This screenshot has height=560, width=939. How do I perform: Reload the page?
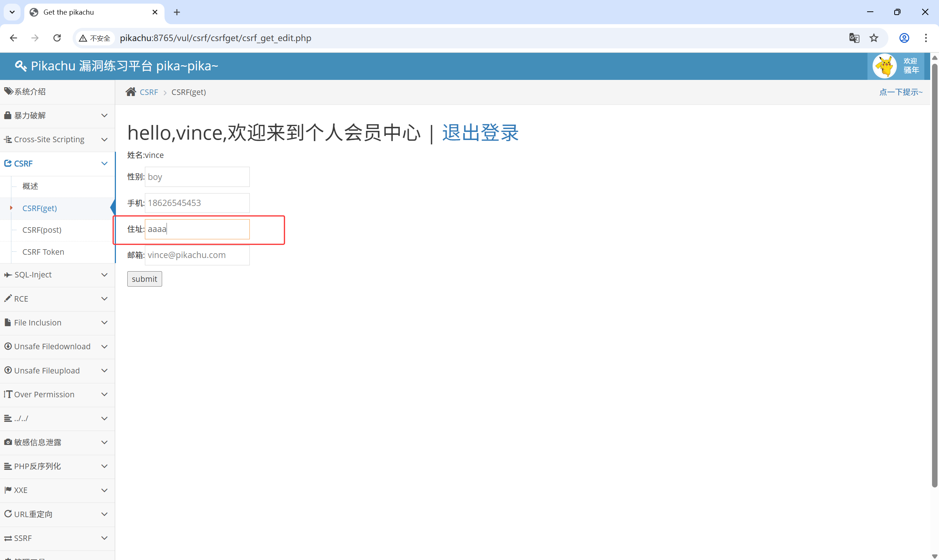point(57,38)
